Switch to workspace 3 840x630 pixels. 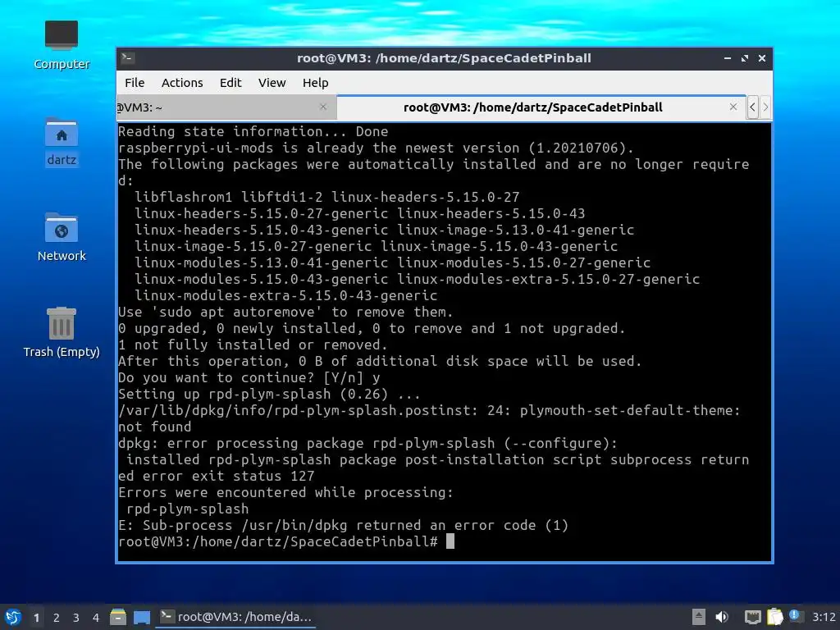pos(76,618)
